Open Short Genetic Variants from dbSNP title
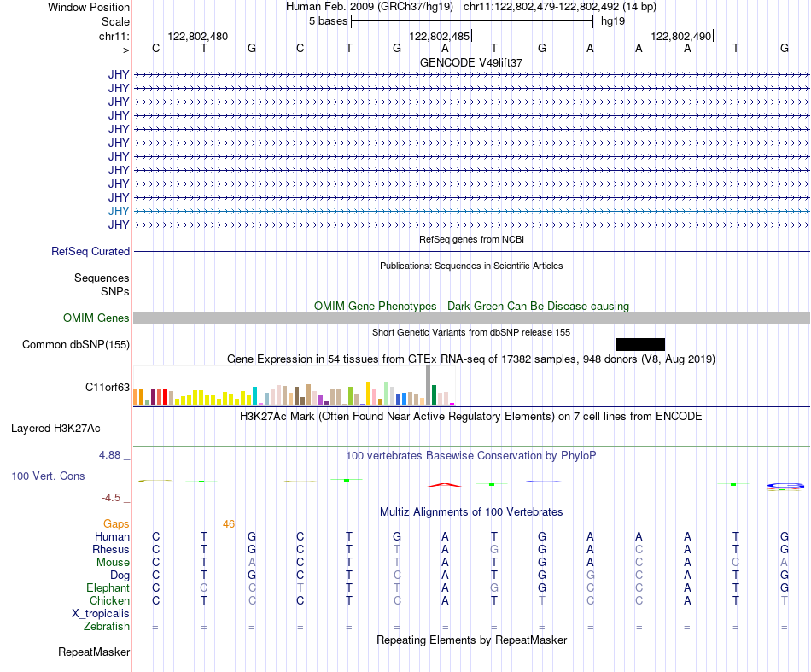Image resolution: width=811 pixels, height=672 pixels. pos(471,333)
